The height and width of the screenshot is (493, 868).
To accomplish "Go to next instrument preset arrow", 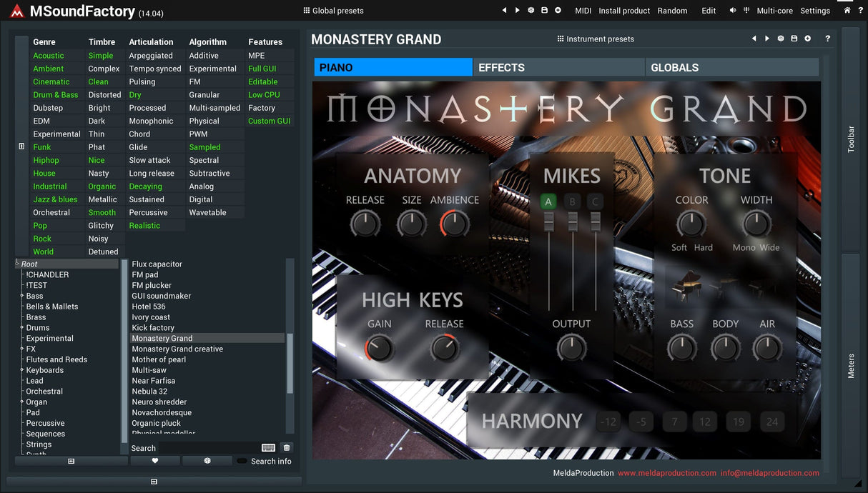I will pyautogui.click(x=767, y=39).
